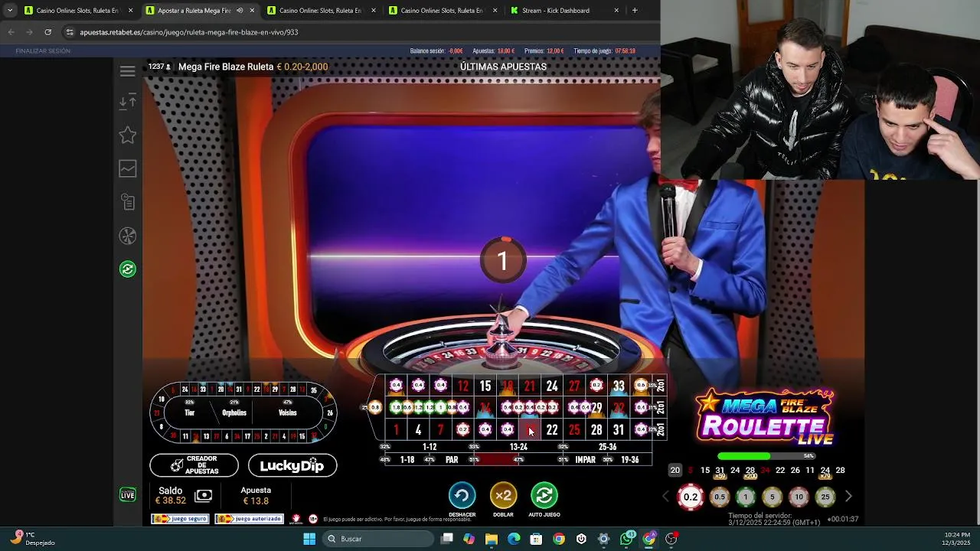
Task: Switch to third Casino Online browser tab
Action: point(443,11)
